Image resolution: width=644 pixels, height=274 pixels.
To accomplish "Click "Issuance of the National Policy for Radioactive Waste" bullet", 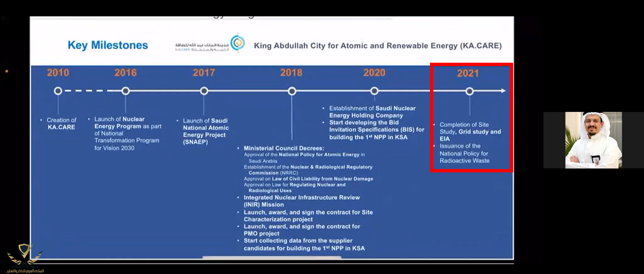I will click(461, 153).
